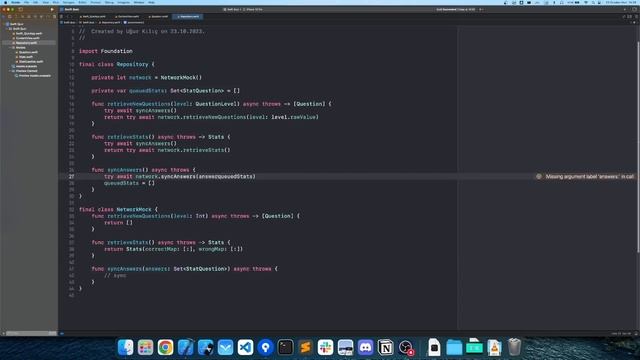Viewport: 640px width, 360px height.
Task: Open Sublime Text from the dock
Action: point(305,347)
